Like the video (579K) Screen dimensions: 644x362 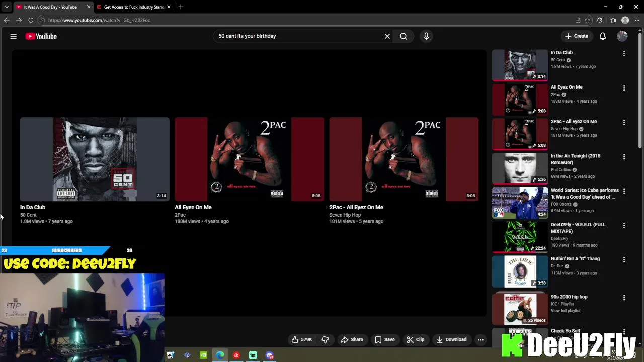pos(302,340)
